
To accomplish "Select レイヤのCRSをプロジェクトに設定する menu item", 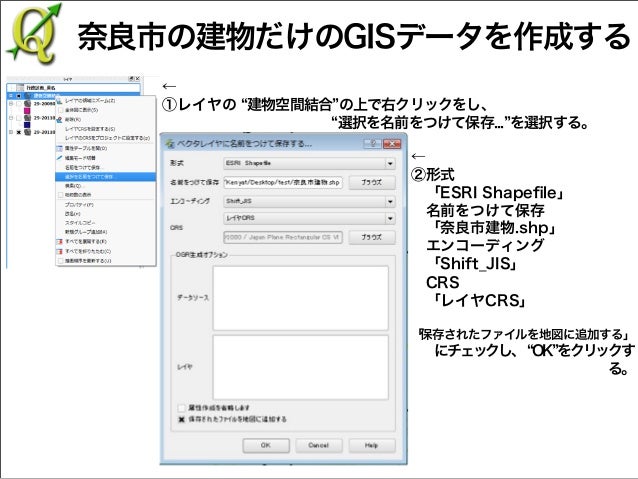I will [106, 138].
